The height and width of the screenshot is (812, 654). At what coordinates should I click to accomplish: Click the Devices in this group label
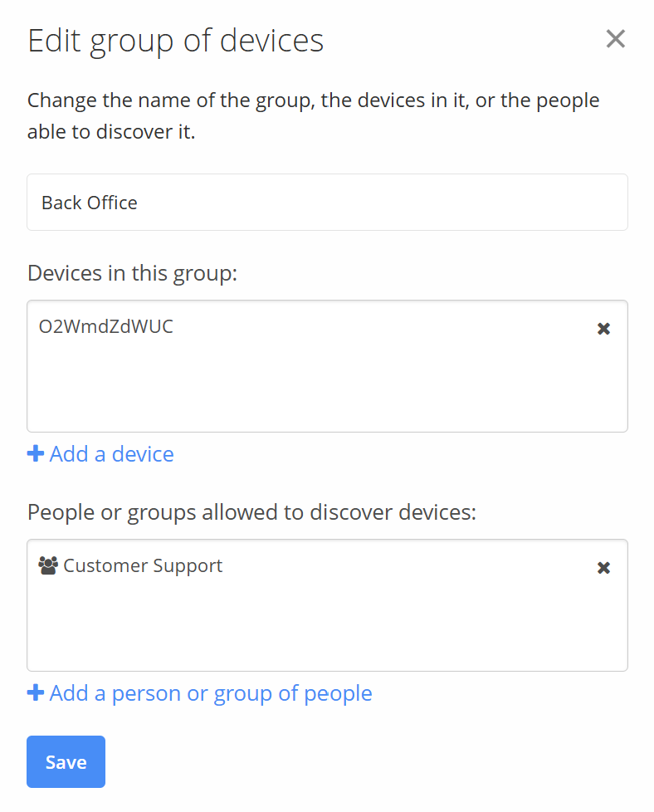132,273
